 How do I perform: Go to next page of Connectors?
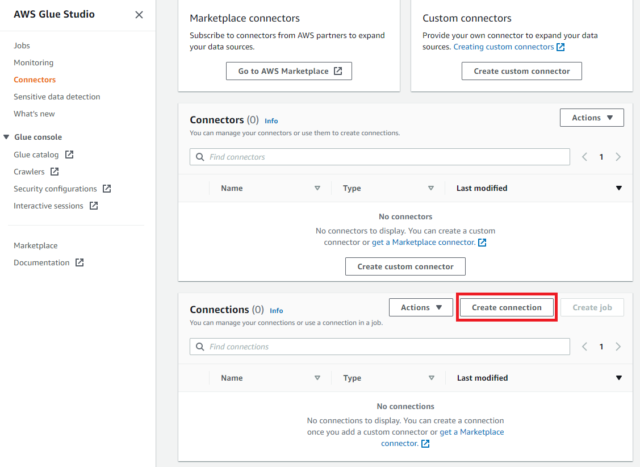pos(618,157)
